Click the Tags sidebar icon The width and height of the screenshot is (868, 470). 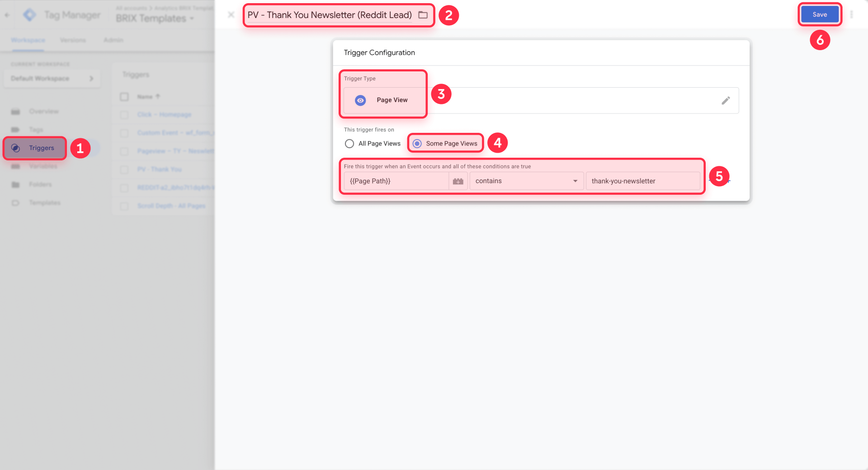tap(15, 130)
